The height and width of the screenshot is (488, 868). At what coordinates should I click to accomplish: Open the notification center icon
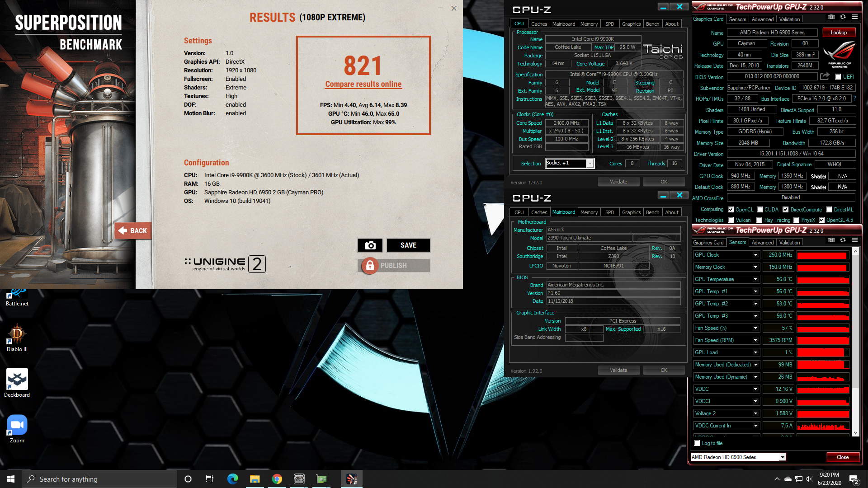point(854,479)
